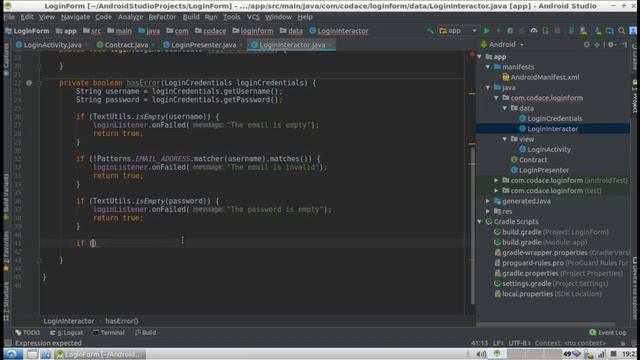Start debugging with the Debug icon
Viewport: 640px width, 360px height.
[510, 31]
